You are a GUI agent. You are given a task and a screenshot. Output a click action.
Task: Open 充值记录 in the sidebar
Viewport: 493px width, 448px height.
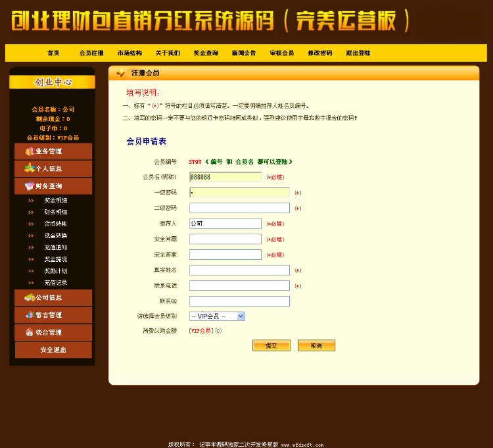click(x=56, y=283)
